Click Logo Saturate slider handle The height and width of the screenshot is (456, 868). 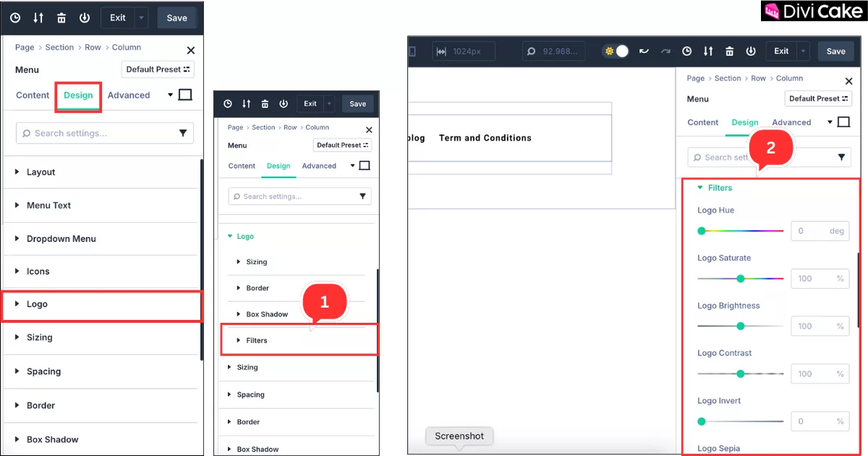tap(740, 278)
